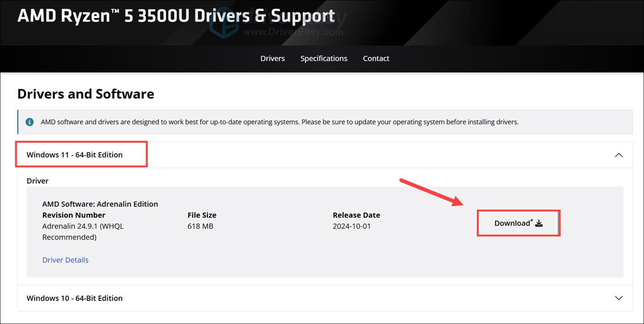Click the download arrow icon on the Download button
Image resolution: width=644 pixels, height=324 pixels.
click(538, 222)
